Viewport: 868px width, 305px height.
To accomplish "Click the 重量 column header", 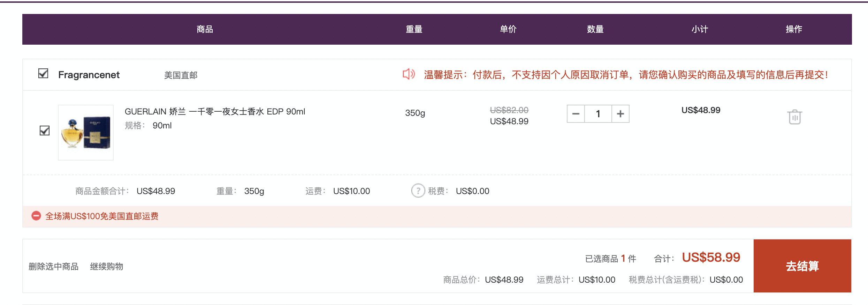I will (414, 29).
